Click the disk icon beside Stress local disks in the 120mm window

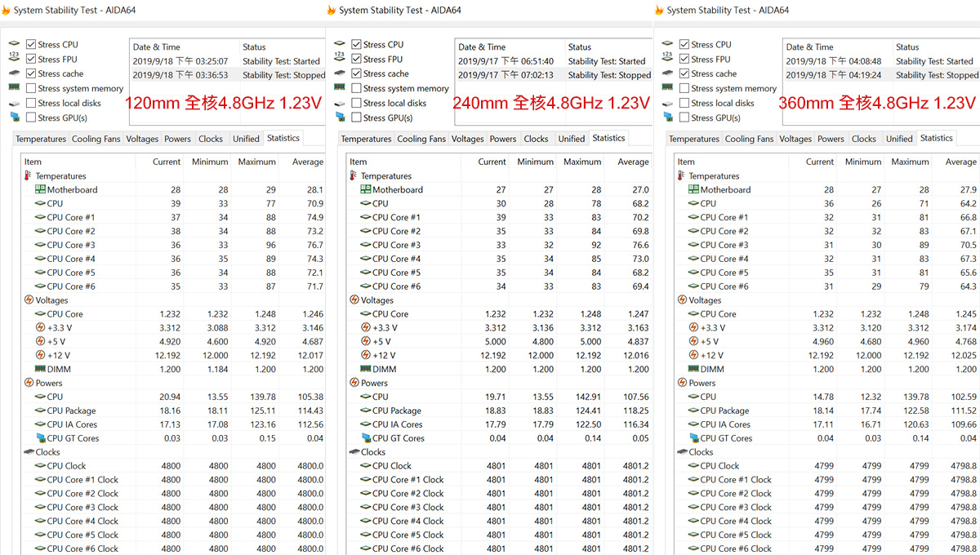coord(14,103)
